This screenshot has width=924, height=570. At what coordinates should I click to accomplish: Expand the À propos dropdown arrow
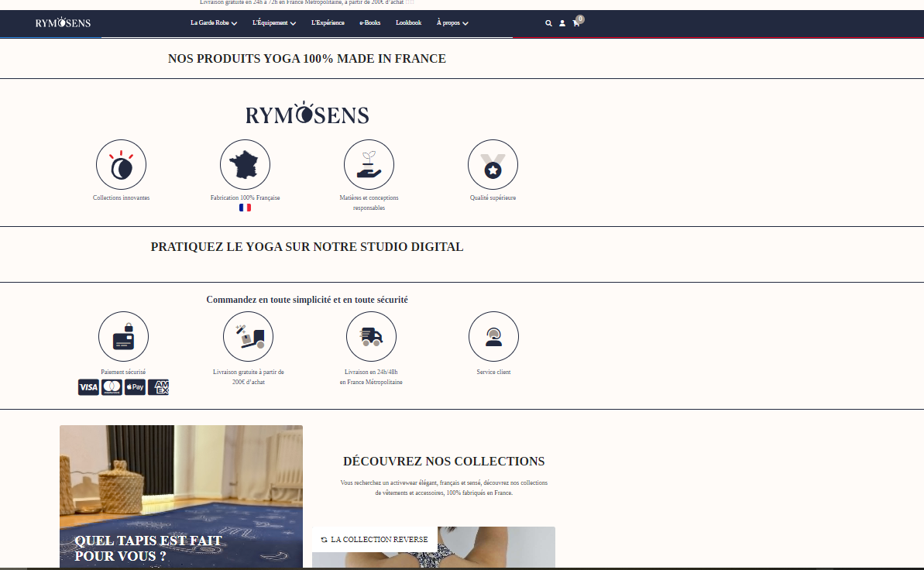coord(465,23)
